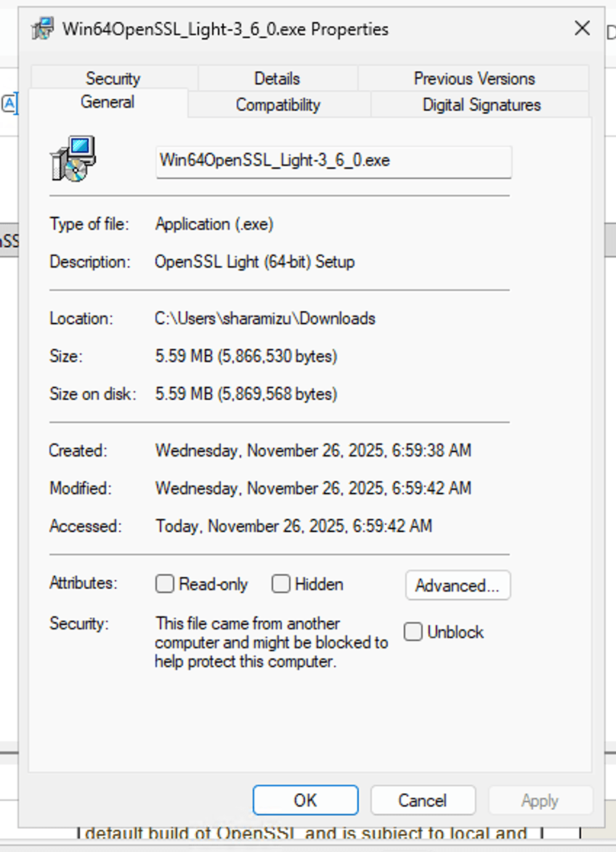
Task: Open Advanced attributes settings
Action: [x=458, y=586]
